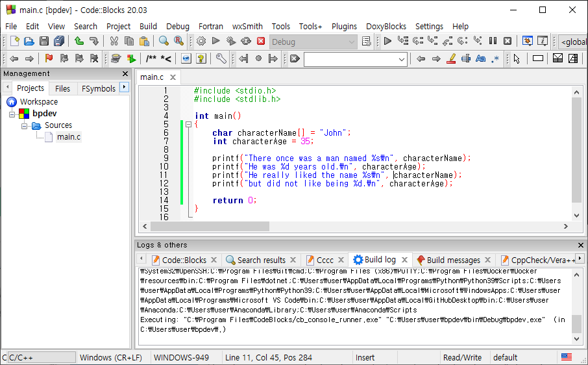Collapse the main function fold marker

[x=189, y=124]
